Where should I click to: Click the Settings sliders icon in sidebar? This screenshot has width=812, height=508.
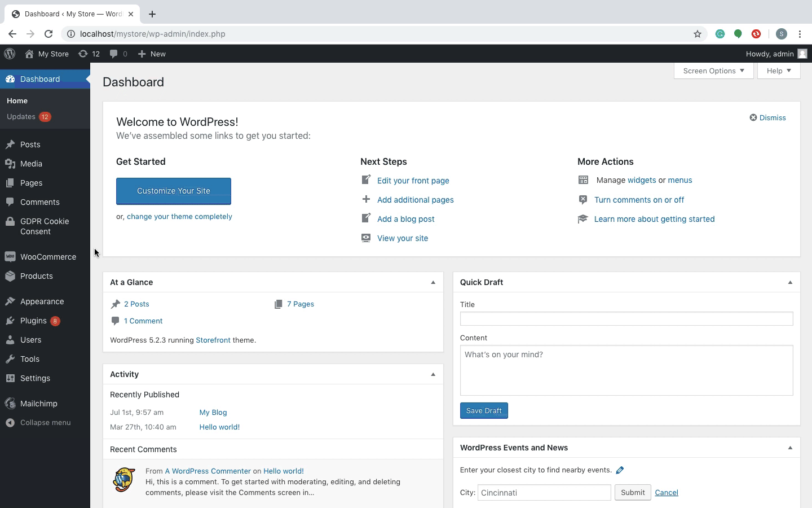click(x=10, y=378)
